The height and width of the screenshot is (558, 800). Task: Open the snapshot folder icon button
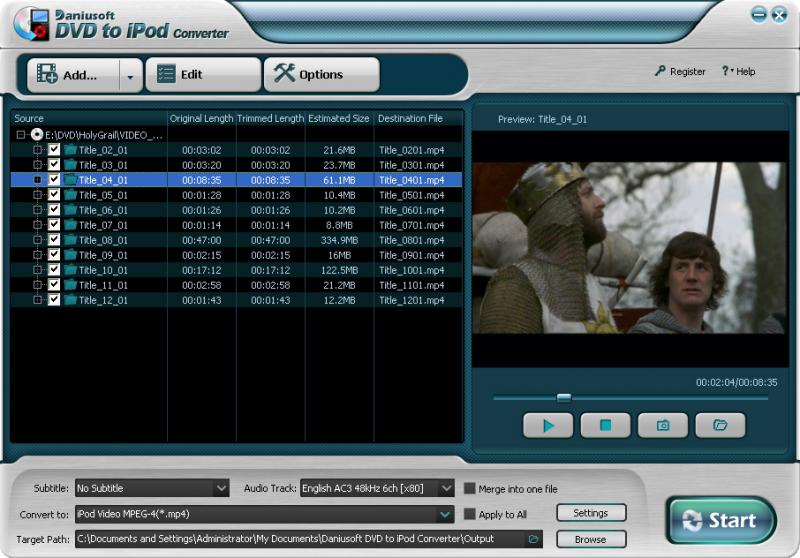[x=720, y=425]
